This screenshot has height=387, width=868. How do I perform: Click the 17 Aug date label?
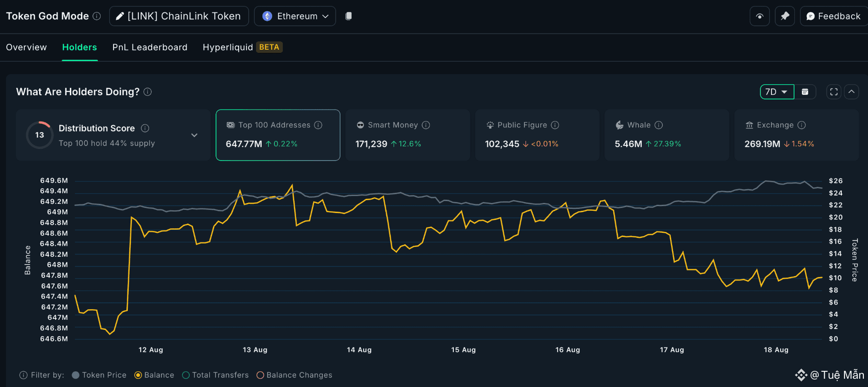pos(672,350)
